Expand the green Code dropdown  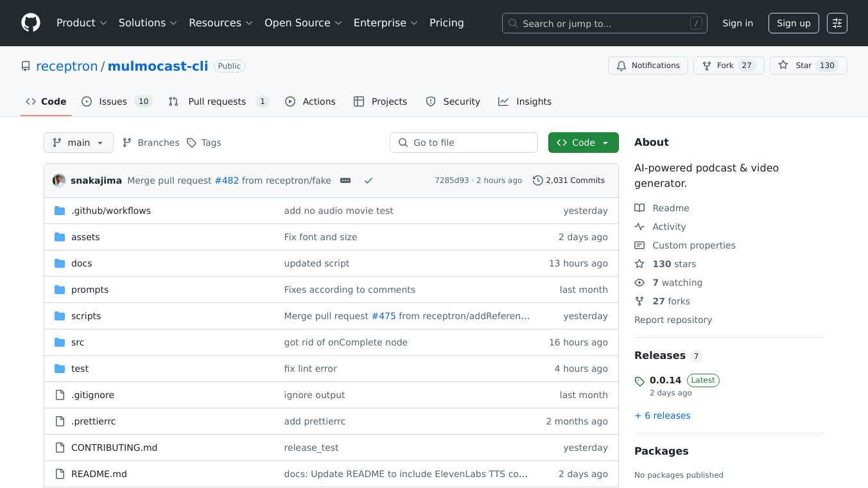583,143
